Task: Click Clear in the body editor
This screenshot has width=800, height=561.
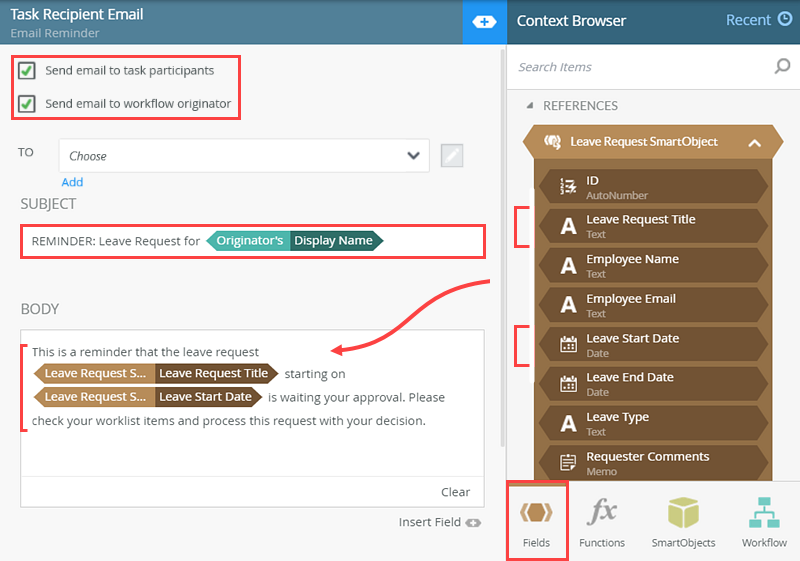Action: tap(455, 492)
